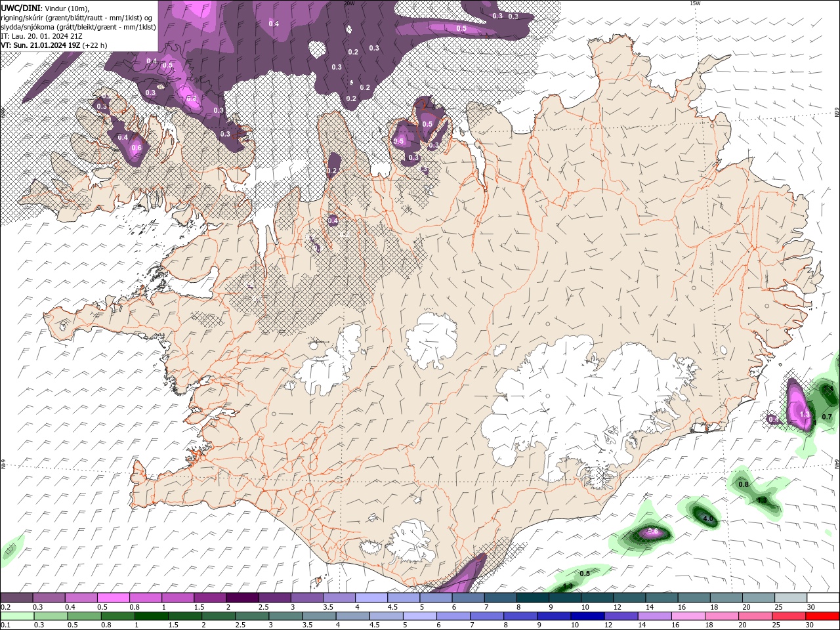Pick the navy blue 10 swatch in the rain scale
The width and height of the screenshot is (840, 630).
587,616
